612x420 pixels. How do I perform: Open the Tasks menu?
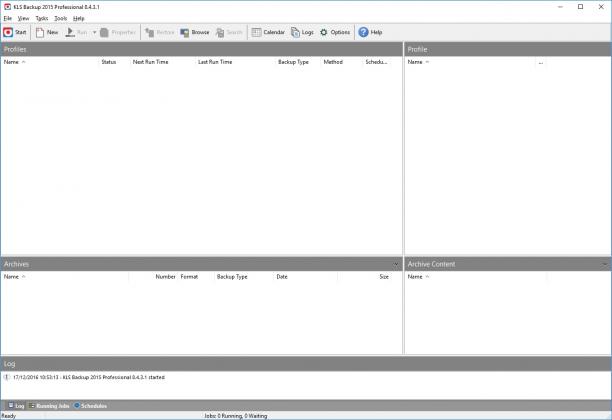tap(42, 18)
